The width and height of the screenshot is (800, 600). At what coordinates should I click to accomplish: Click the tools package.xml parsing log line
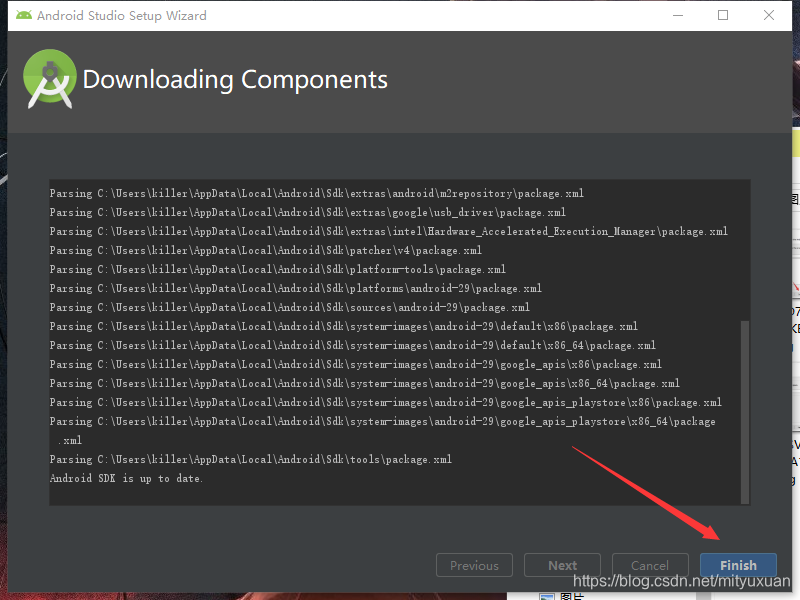[251, 459]
